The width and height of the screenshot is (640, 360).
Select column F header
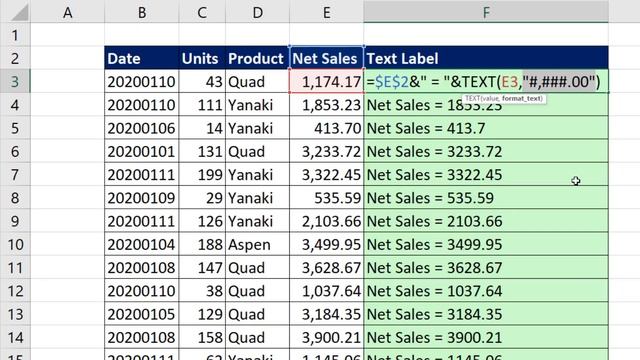(x=486, y=12)
